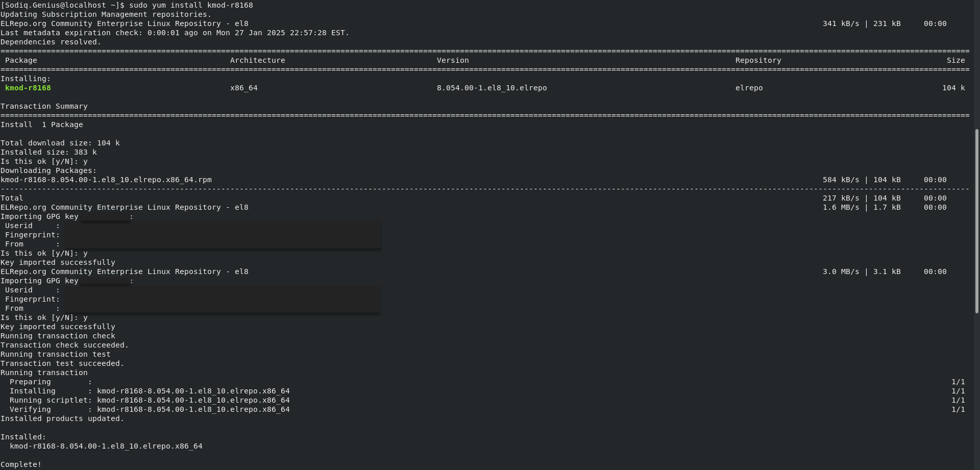
Task: Click the "Installed products updated." line
Action: click(x=62, y=418)
